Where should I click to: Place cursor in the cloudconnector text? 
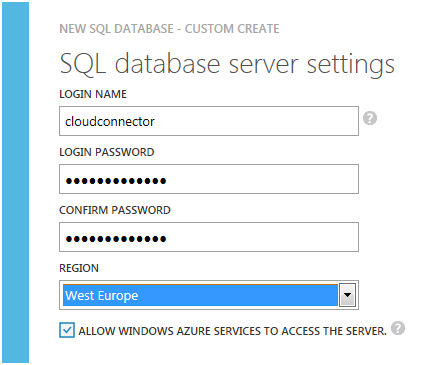pyautogui.click(x=110, y=122)
